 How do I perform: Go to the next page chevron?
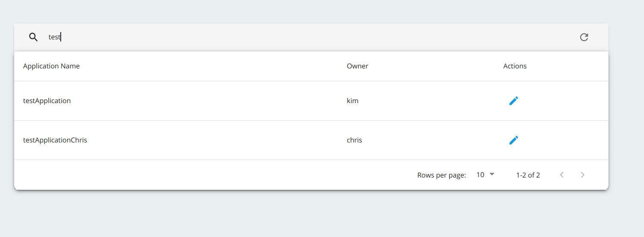[582, 175]
